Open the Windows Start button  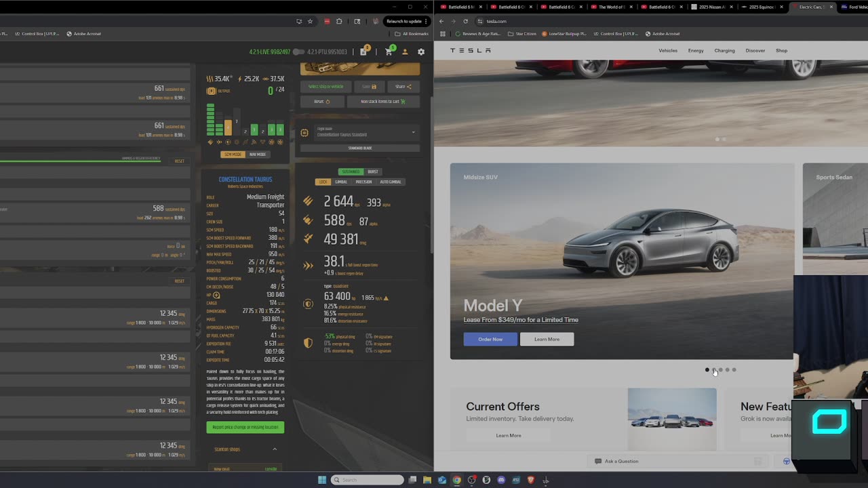click(x=322, y=480)
